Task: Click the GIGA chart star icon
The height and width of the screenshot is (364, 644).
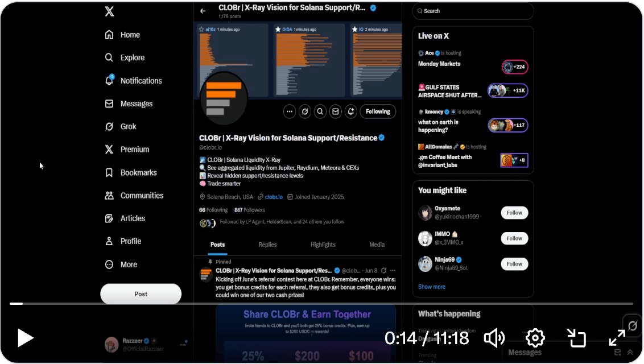Action: 278,30
